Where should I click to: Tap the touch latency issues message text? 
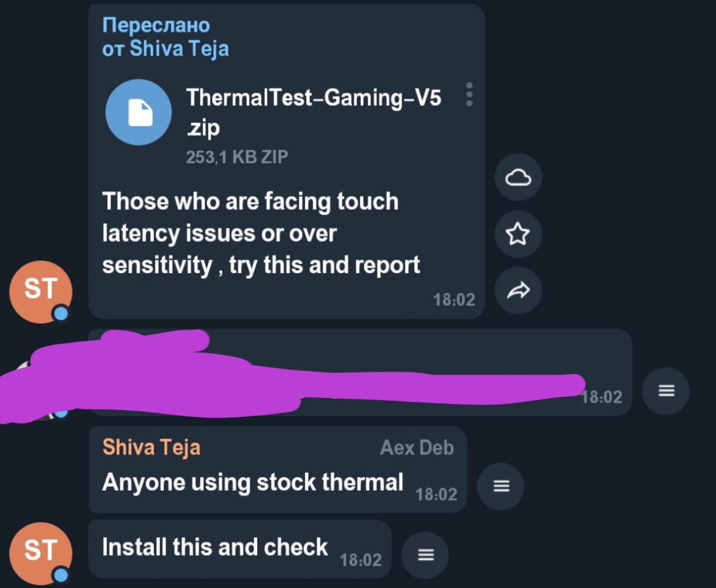261,233
